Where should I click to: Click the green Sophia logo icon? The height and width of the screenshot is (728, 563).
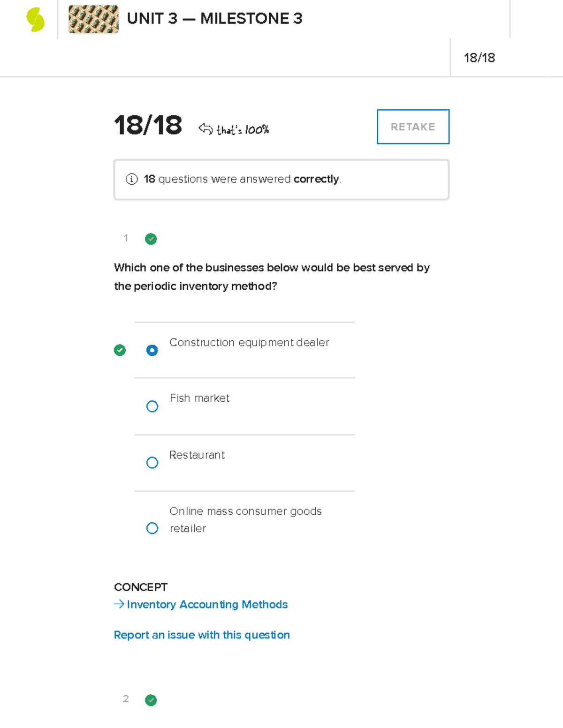36,20
